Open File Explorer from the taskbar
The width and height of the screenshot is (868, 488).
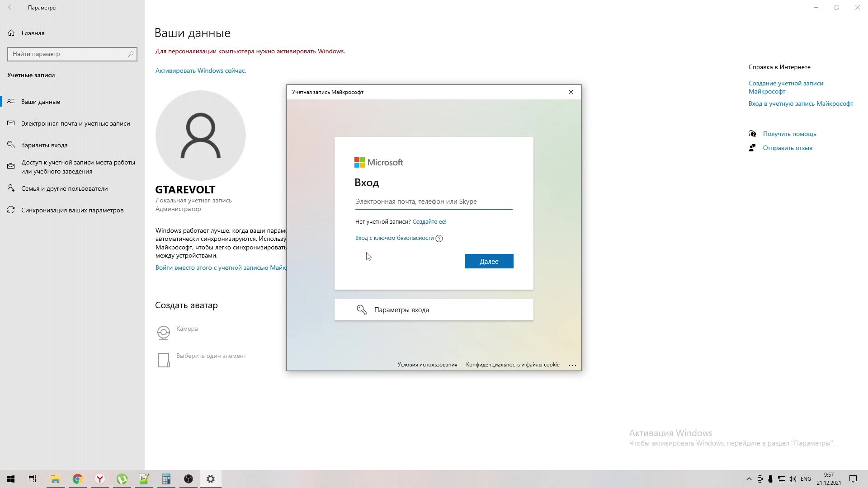click(55, 479)
